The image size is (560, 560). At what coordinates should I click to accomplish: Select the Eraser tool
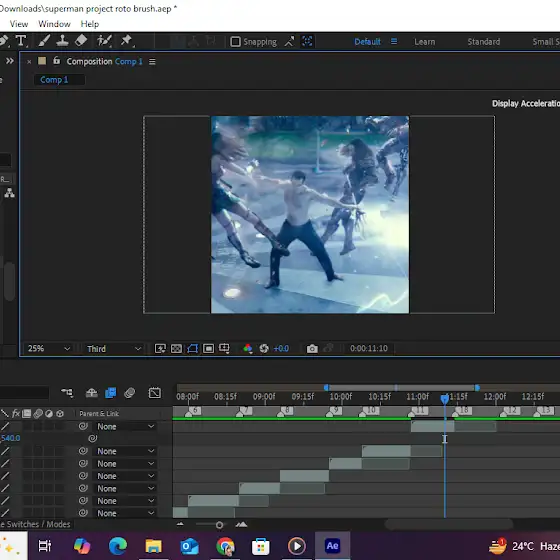81,41
